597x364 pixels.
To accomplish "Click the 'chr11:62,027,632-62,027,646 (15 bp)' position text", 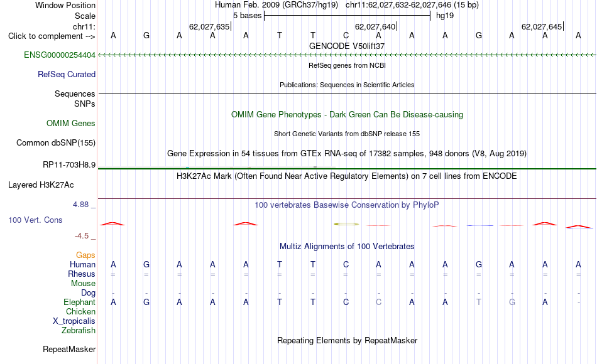I will (x=412, y=5).
